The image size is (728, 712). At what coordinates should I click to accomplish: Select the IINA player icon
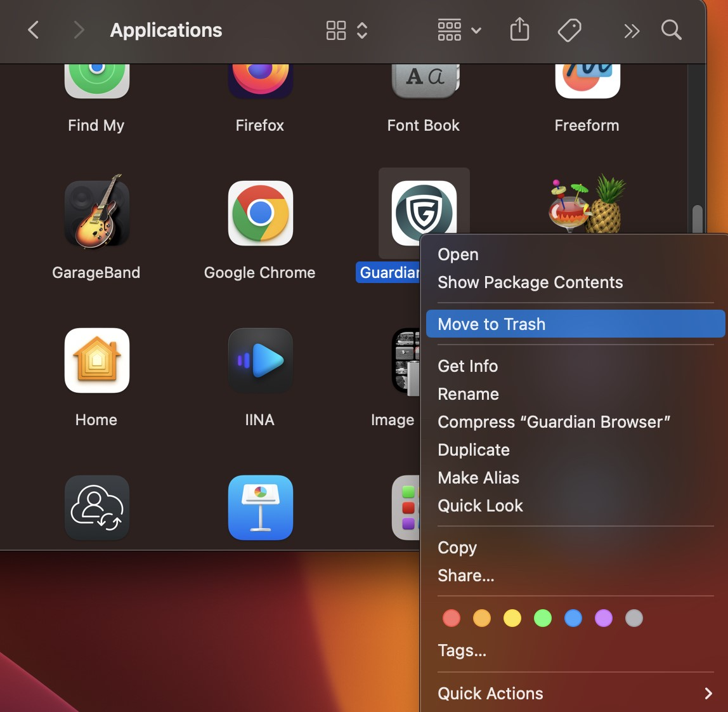pos(260,360)
